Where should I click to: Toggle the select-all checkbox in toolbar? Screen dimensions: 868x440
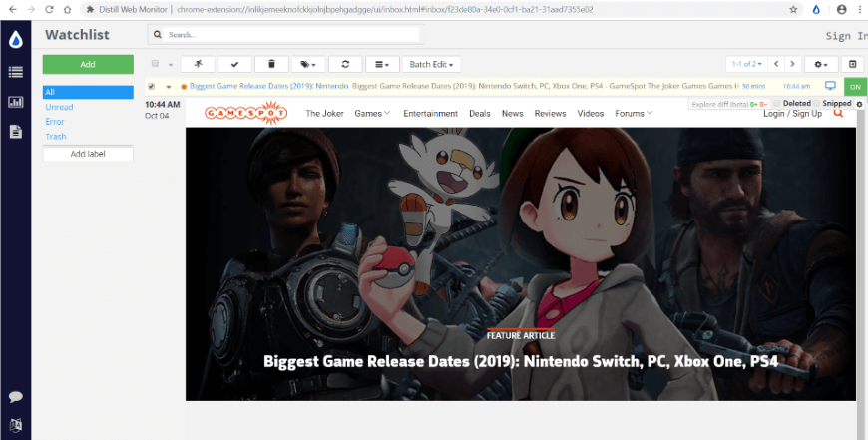(x=155, y=64)
